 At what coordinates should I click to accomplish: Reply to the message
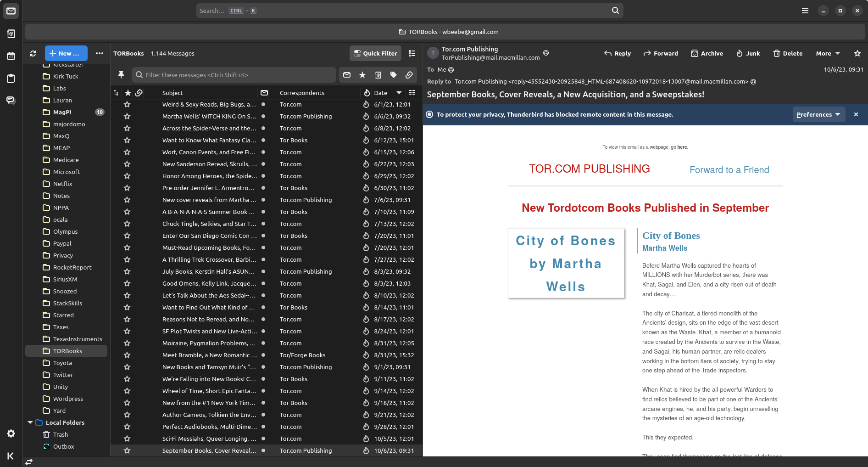point(617,53)
